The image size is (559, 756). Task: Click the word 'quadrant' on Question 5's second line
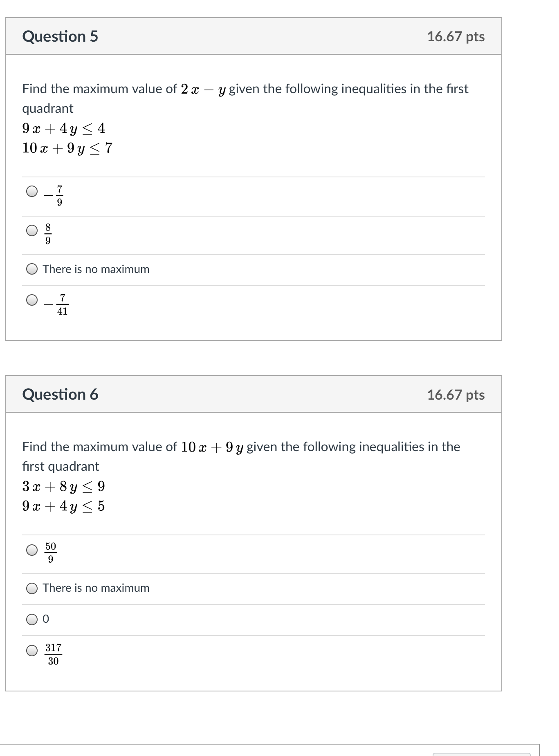tap(48, 109)
